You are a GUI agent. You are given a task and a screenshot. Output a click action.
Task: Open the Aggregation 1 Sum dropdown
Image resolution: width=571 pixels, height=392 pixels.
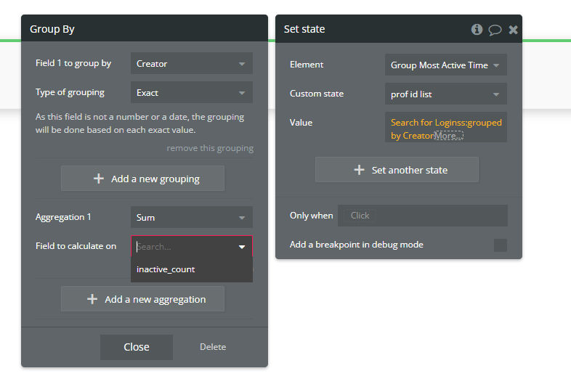(x=192, y=218)
